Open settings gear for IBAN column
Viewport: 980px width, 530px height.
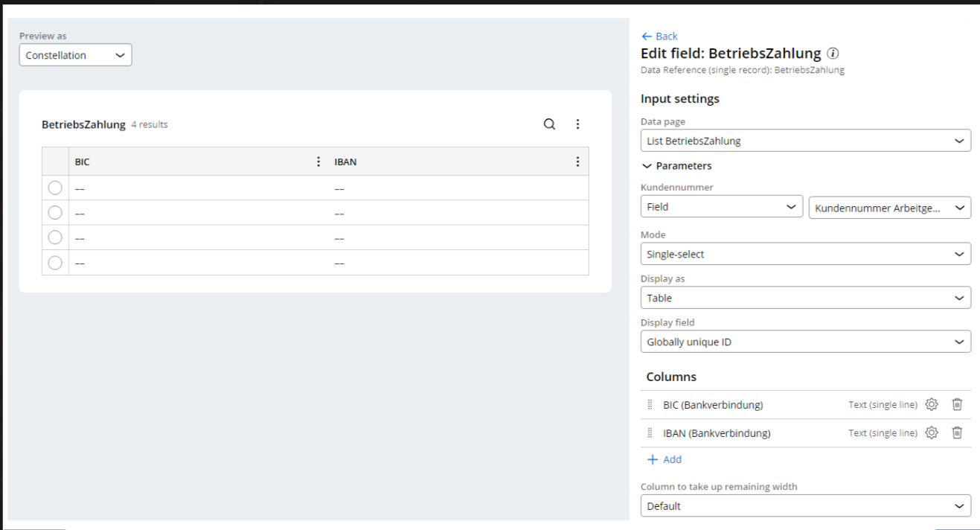click(931, 432)
